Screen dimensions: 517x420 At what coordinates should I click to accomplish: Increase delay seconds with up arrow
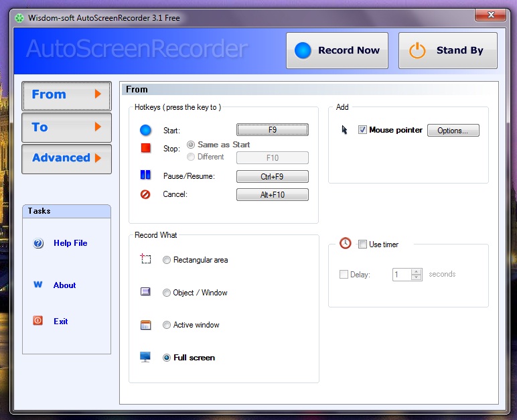pyautogui.click(x=417, y=271)
